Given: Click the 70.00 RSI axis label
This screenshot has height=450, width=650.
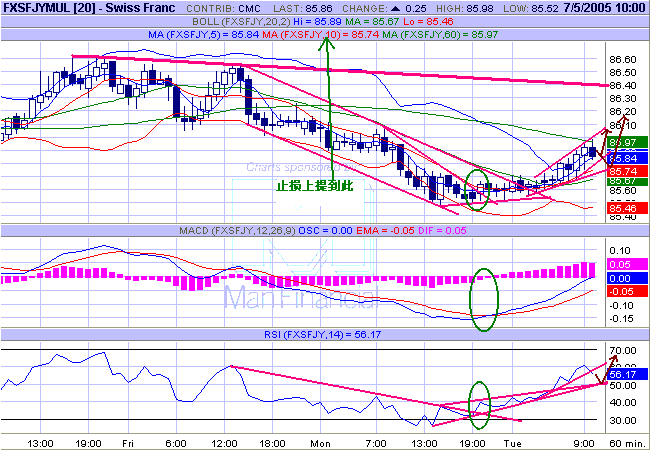Looking at the screenshot, I should click(x=623, y=351).
